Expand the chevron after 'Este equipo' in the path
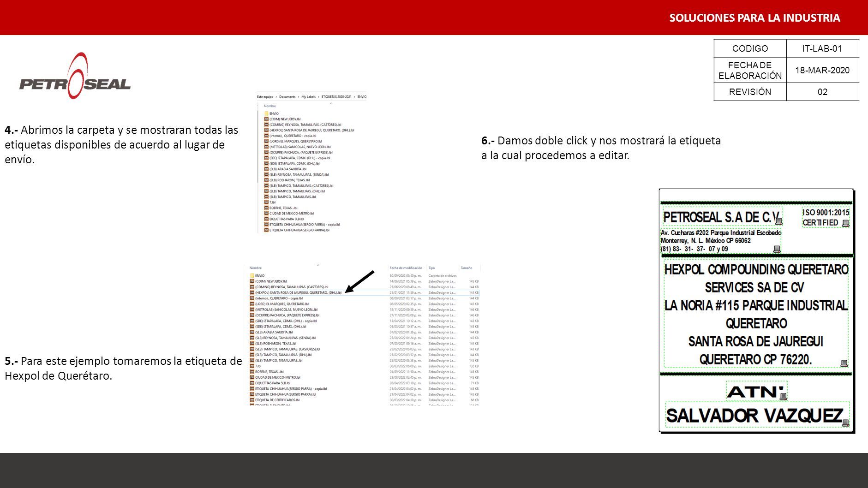The height and width of the screenshot is (488, 868). click(276, 97)
